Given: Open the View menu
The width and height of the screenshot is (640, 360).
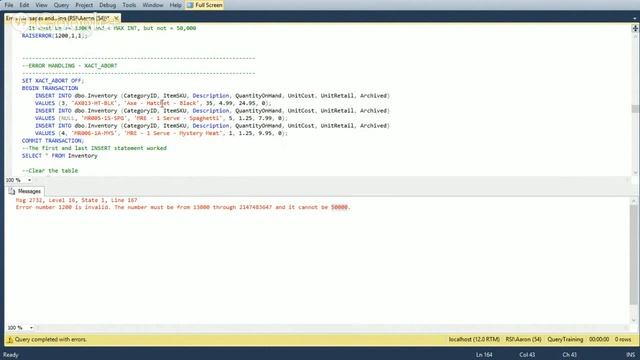Looking at the screenshot, I should tap(41, 5).
